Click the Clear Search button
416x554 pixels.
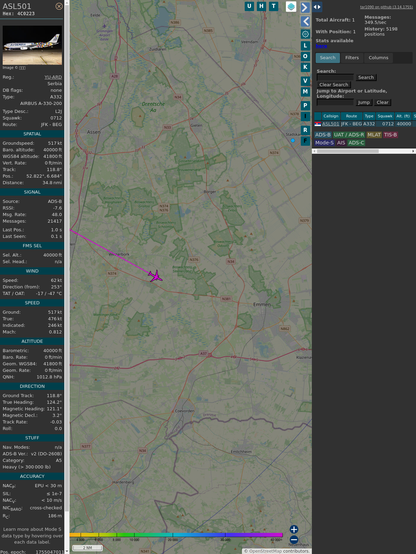(x=334, y=85)
